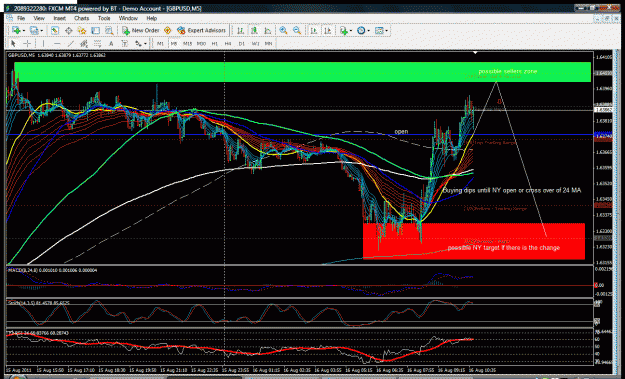Select the text label tool
The image size is (625, 379).
coord(124,43)
